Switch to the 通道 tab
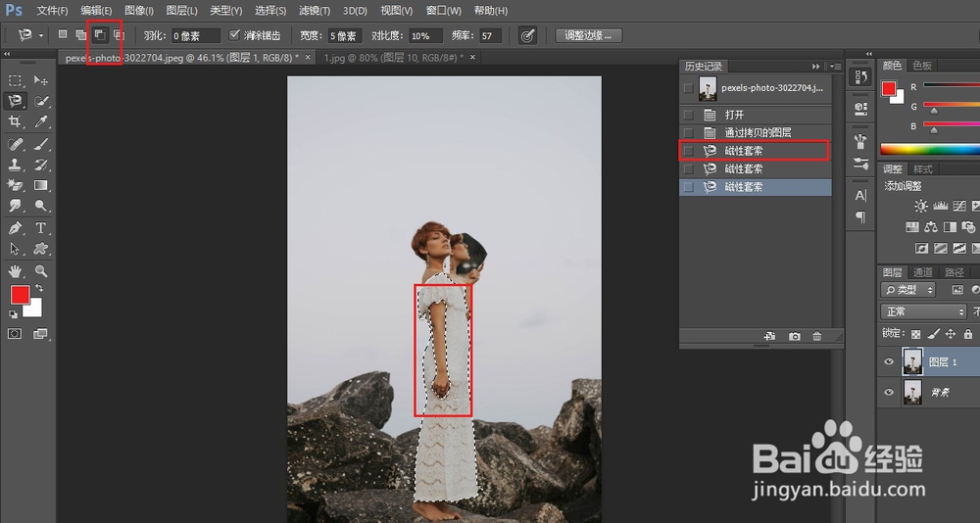 [x=923, y=272]
